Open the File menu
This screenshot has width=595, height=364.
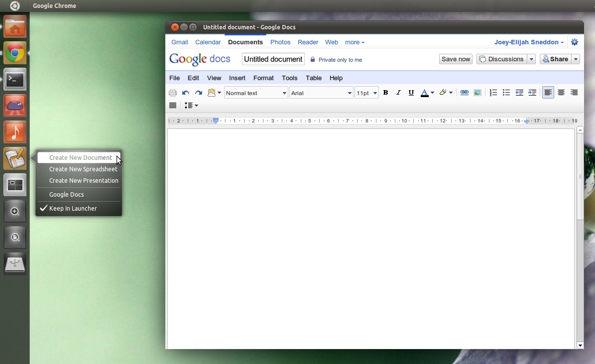point(175,78)
